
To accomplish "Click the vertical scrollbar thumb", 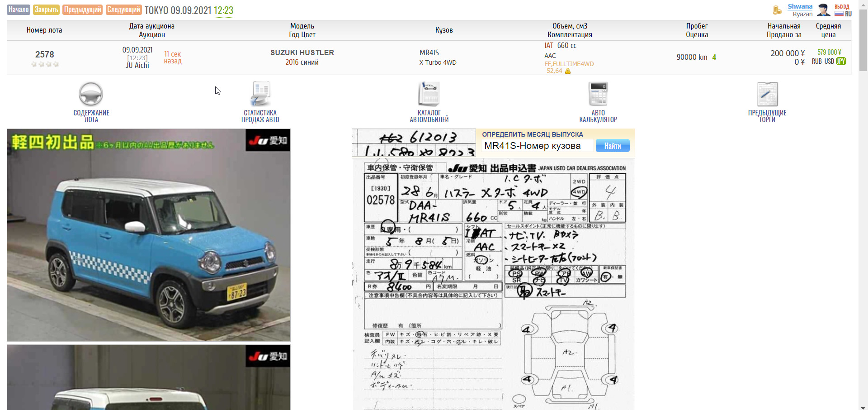I will pos(863,39).
